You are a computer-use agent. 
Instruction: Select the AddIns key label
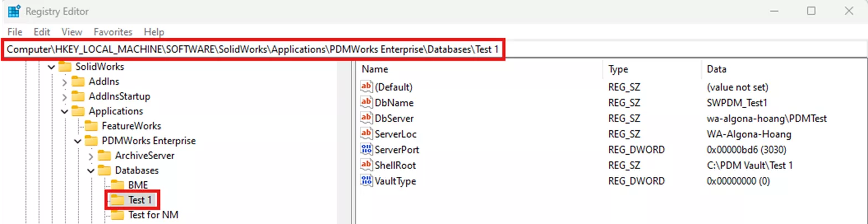104,82
